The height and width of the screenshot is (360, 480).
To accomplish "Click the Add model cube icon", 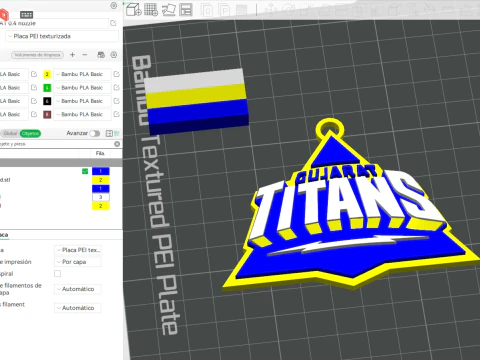I will 134,10.
